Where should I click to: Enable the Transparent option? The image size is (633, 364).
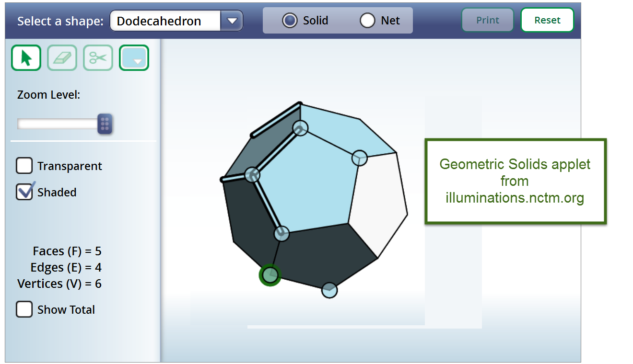coord(24,165)
